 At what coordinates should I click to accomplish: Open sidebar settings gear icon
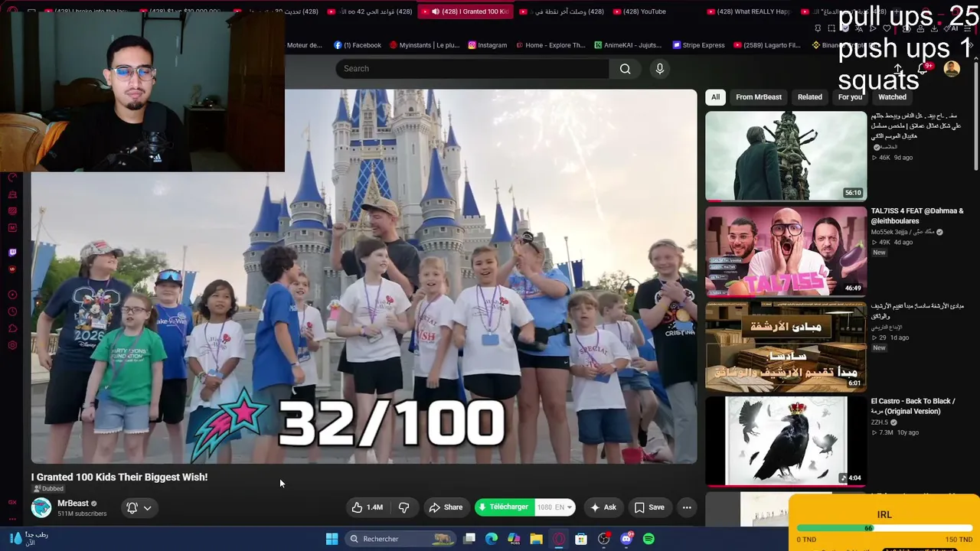coord(12,346)
